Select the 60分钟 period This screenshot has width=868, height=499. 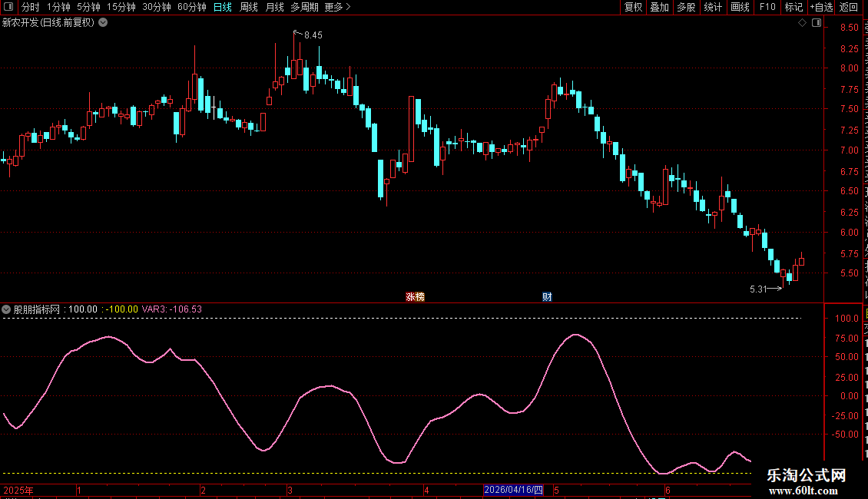[x=192, y=7]
